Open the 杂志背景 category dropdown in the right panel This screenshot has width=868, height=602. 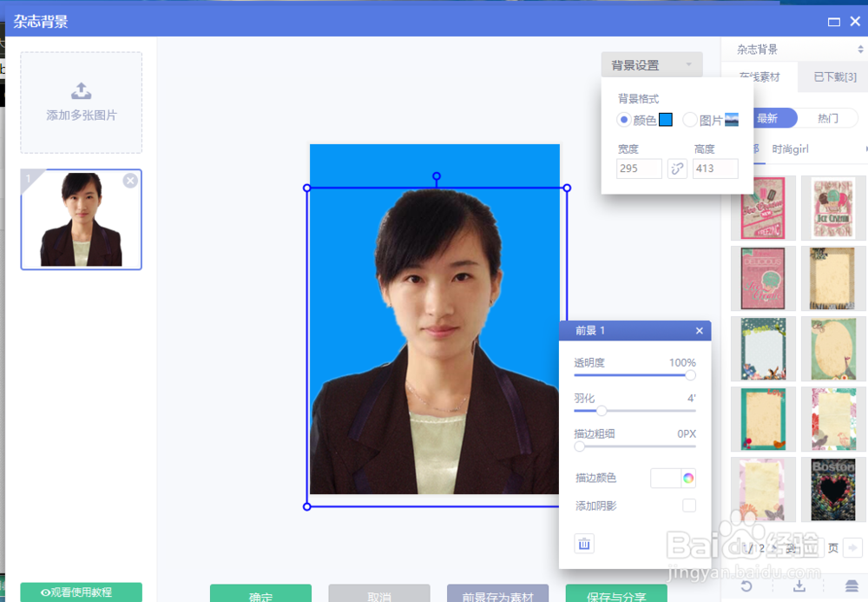pyautogui.click(x=797, y=50)
